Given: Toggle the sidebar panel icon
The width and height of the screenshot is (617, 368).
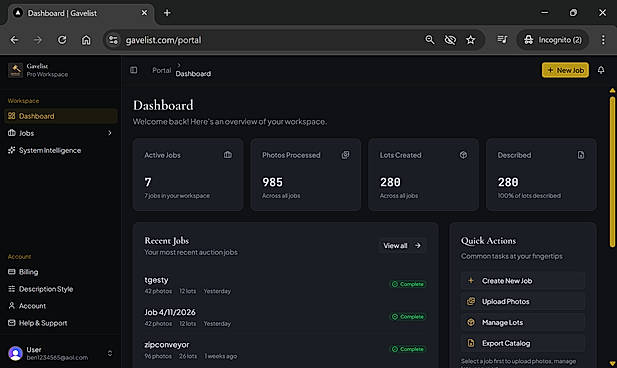Looking at the screenshot, I should point(134,70).
